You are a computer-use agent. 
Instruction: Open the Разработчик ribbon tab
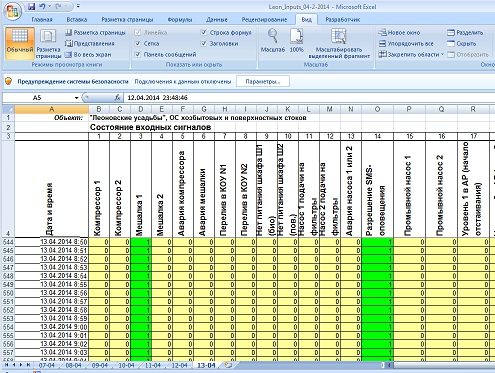(342, 20)
